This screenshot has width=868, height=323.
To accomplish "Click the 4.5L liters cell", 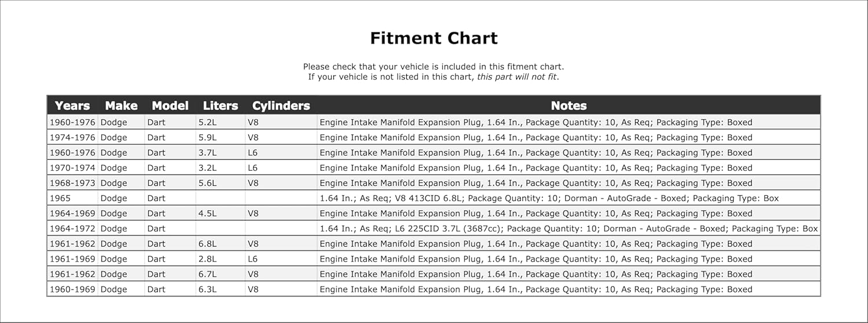I will (207, 213).
